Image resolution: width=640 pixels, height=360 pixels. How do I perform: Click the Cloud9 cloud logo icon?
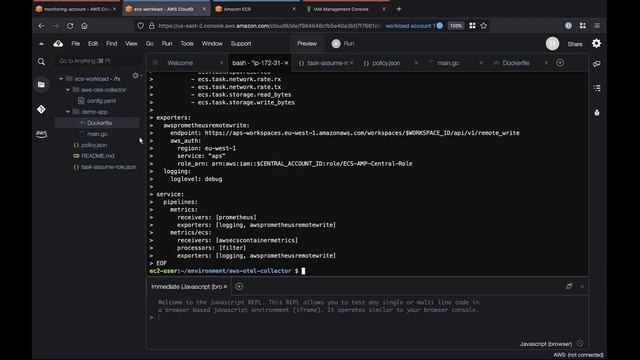click(x=58, y=44)
